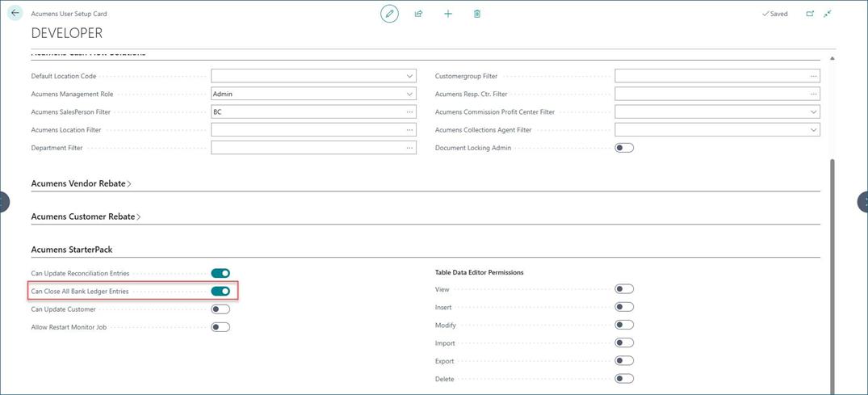Collapse Acumens StarterPack section header

[72, 250]
